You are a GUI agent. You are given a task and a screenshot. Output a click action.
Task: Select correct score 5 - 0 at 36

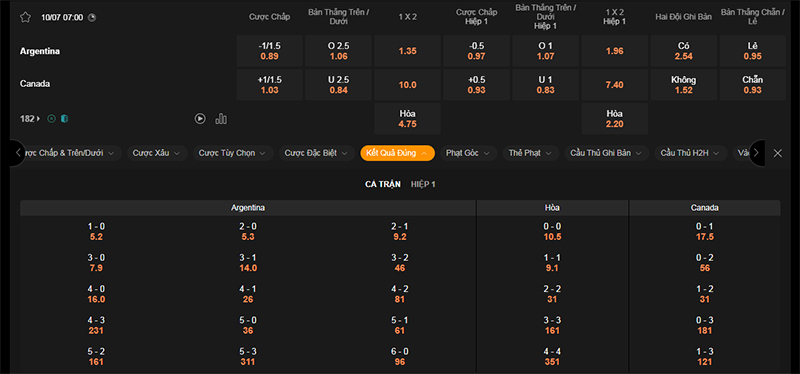[248, 326]
